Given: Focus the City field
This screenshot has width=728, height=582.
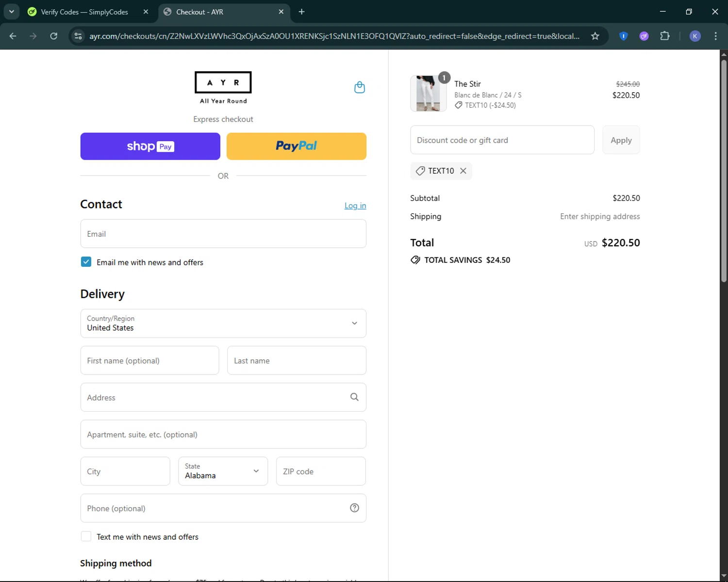Looking at the screenshot, I should click(x=125, y=471).
